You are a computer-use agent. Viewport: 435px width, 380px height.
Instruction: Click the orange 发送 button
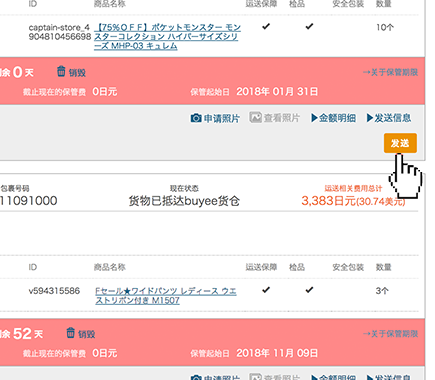coord(400,143)
